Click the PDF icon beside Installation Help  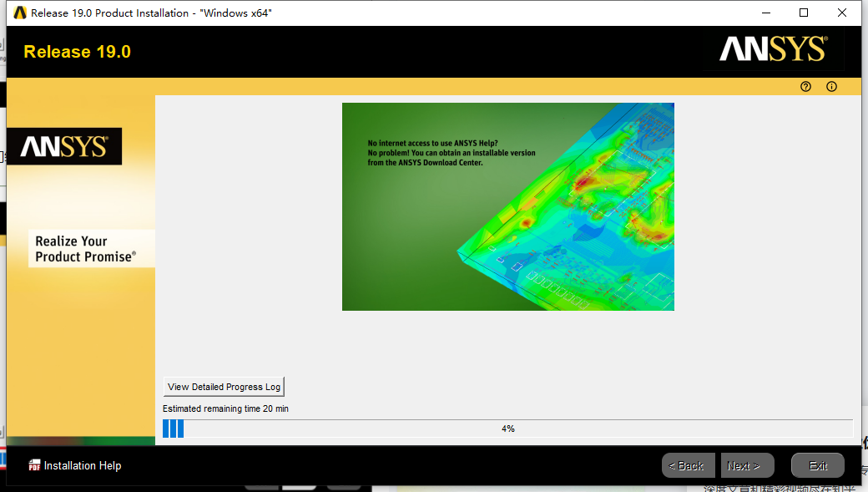pyautogui.click(x=33, y=465)
